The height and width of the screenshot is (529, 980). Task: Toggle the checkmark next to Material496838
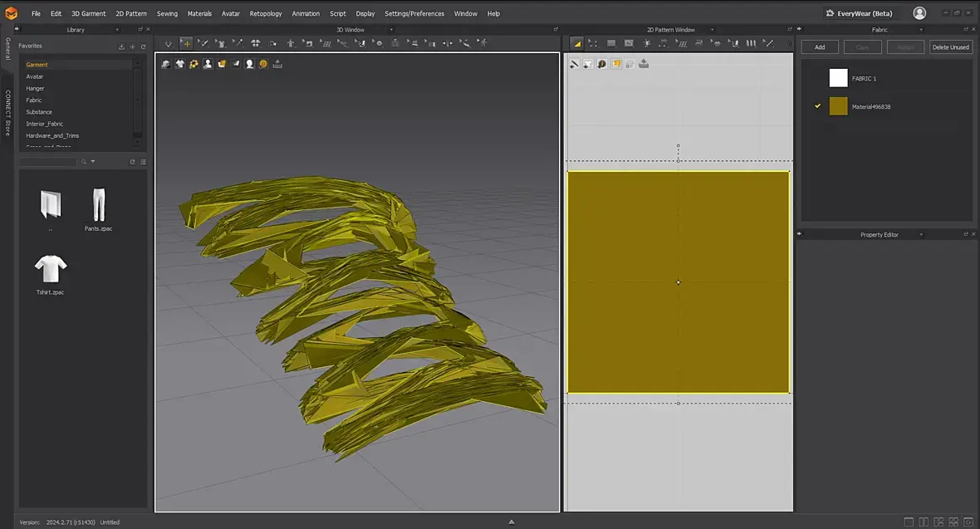[817, 106]
